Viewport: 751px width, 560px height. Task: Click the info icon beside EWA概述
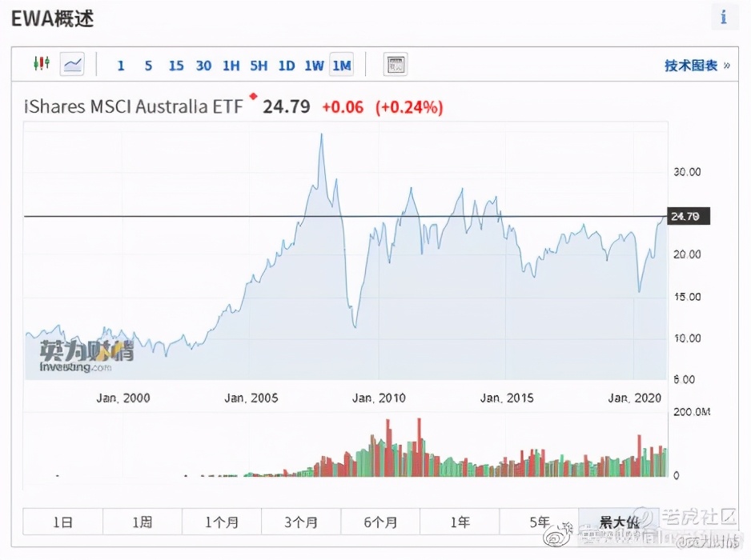(x=724, y=17)
